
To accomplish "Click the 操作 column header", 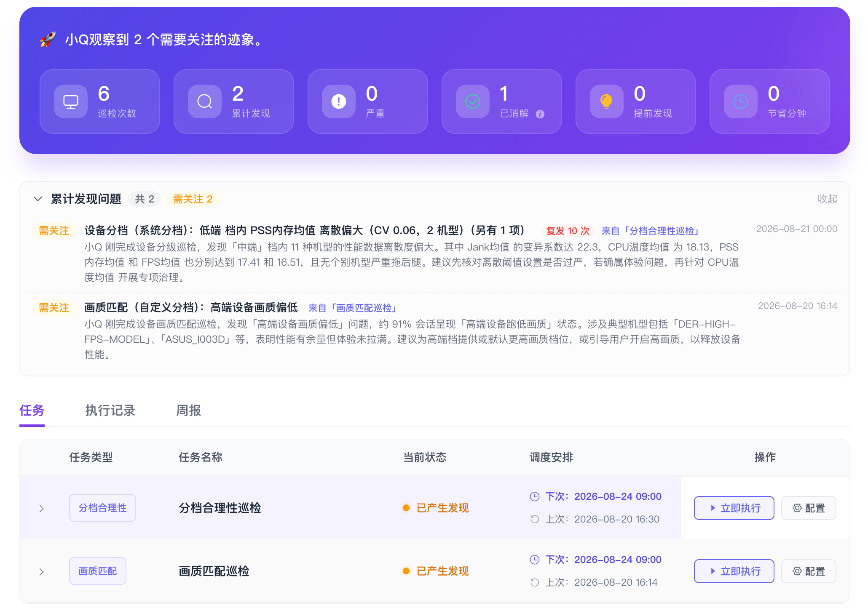I will click(765, 457).
